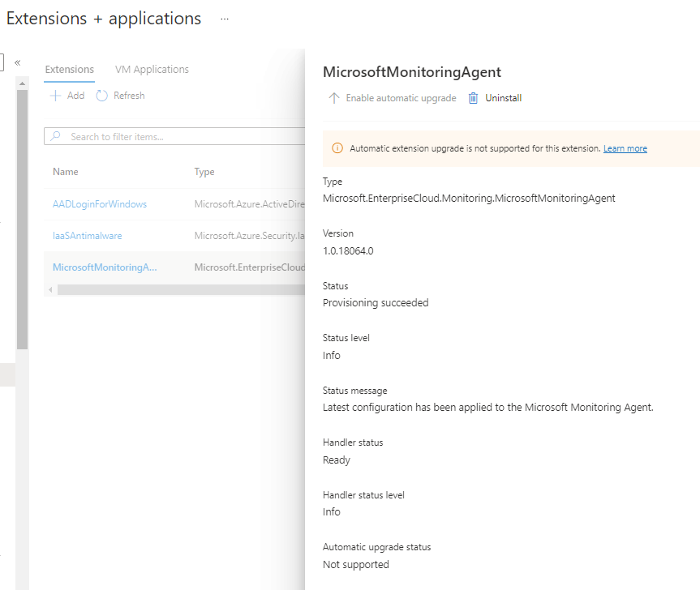The width and height of the screenshot is (700, 590).
Task: Click the magnifier icon in filter box
Action: [56, 137]
